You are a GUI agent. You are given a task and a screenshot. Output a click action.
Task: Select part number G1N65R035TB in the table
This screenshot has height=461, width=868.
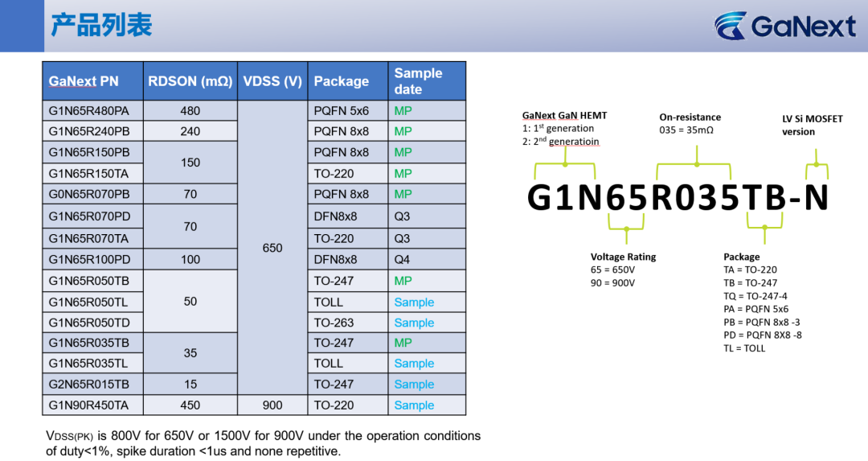click(x=88, y=343)
